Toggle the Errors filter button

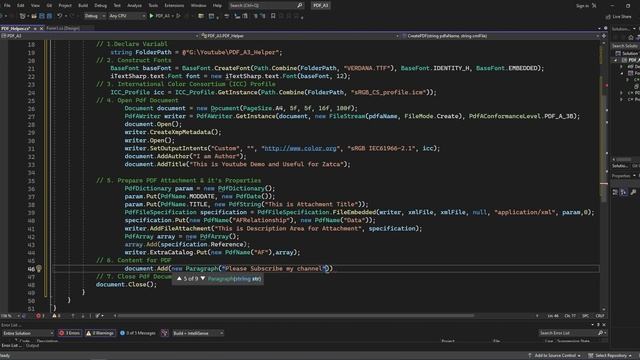[69, 333]
